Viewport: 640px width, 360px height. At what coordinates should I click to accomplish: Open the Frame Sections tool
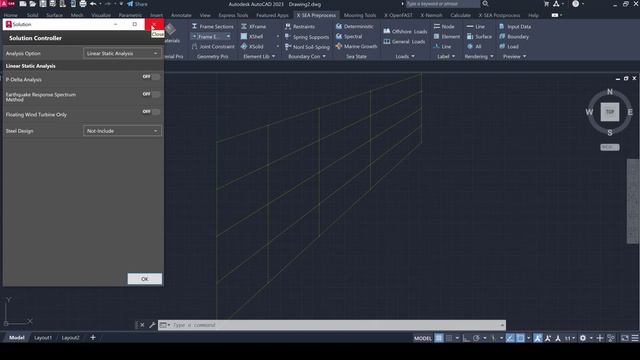[213, 27]
